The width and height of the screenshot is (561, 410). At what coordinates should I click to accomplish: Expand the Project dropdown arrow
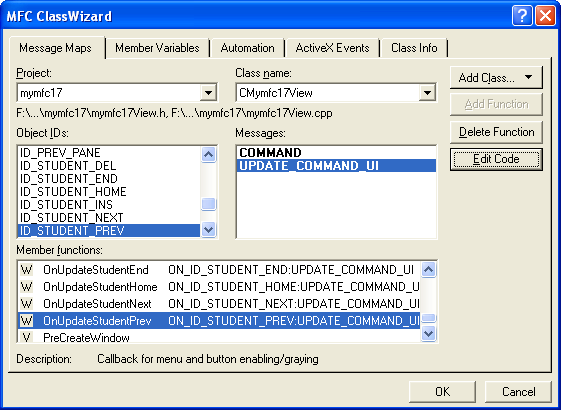(x=208, y=93)
